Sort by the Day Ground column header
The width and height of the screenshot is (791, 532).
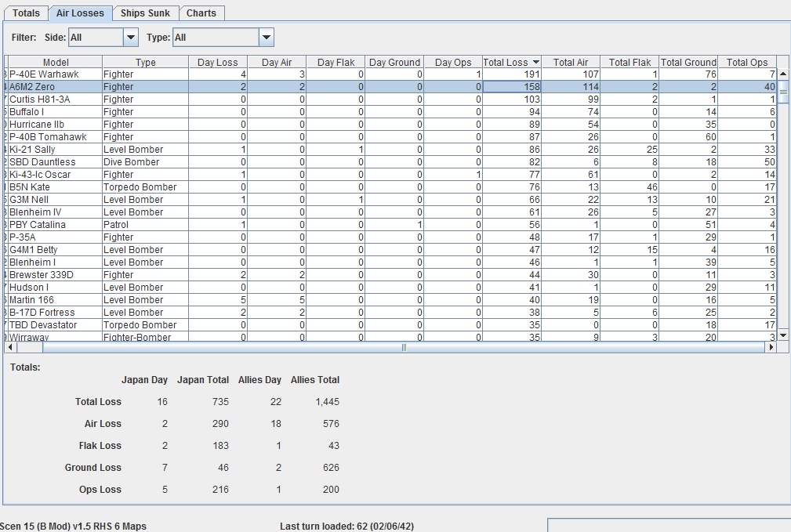click(x=394, y=62)
